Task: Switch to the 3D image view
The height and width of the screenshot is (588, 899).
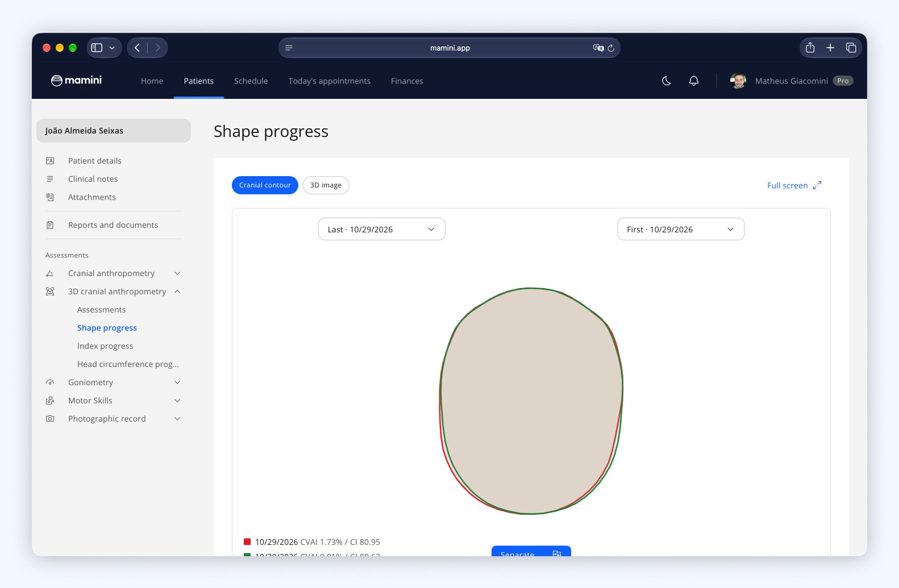Action: [326, 185]
